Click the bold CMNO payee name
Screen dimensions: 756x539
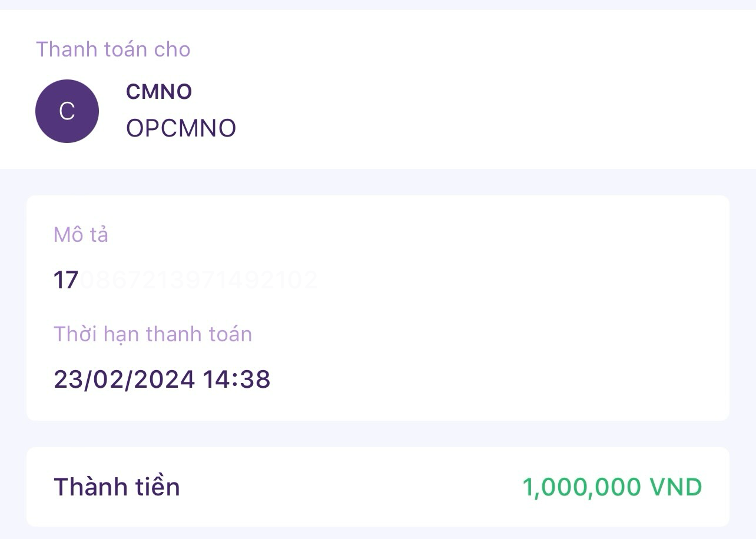(159, 92)
